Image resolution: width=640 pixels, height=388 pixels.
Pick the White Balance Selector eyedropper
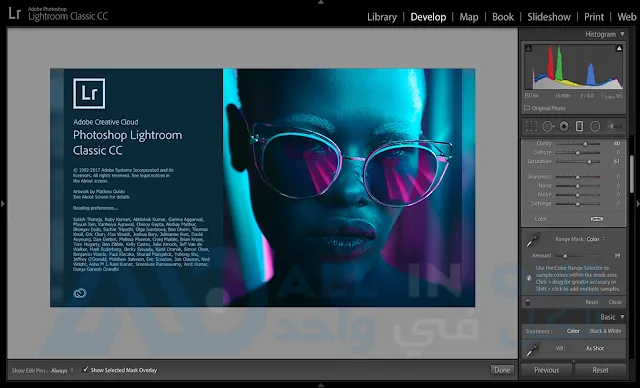point(532,349)
